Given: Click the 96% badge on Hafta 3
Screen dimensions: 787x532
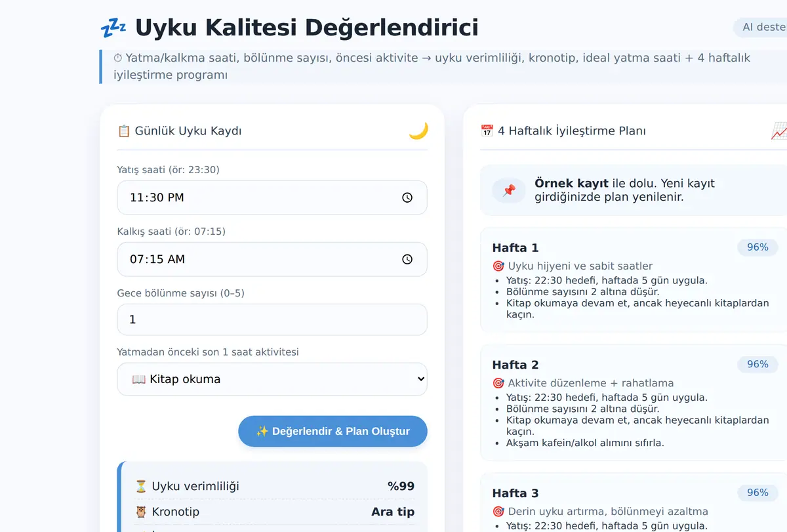Looking at the screenshot, I should (x=757, y=493).
